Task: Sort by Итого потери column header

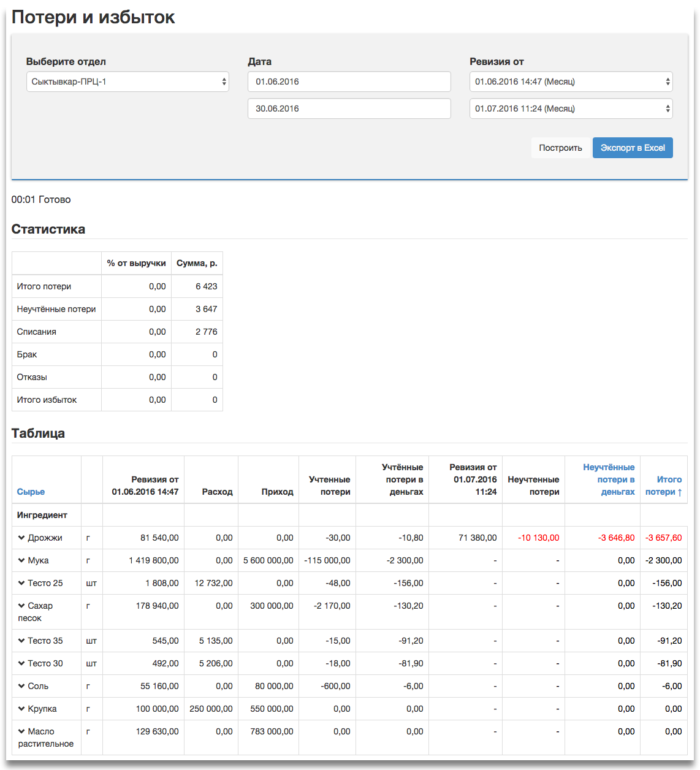Action: coord(664,486)
